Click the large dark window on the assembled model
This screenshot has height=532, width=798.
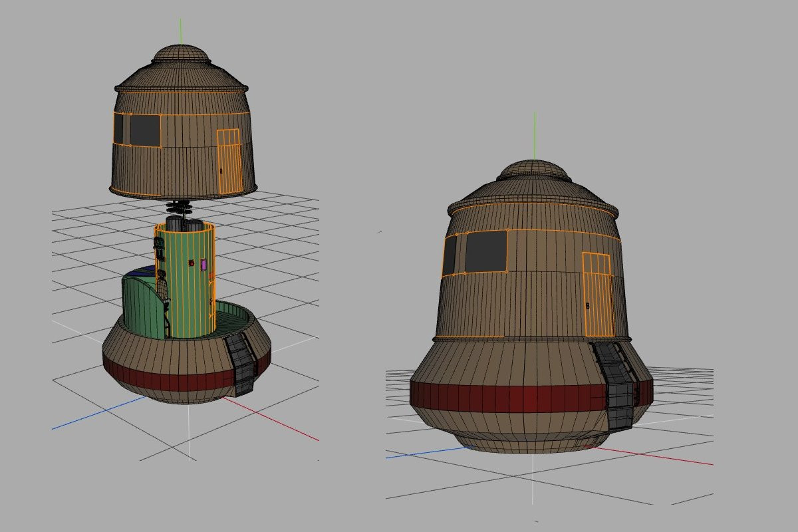point(486,251)
